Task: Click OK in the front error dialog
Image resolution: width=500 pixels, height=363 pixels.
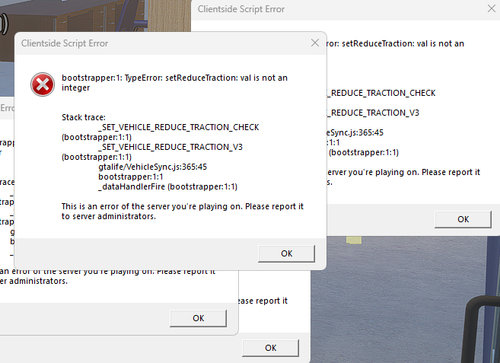Action: tap(286, 254)
